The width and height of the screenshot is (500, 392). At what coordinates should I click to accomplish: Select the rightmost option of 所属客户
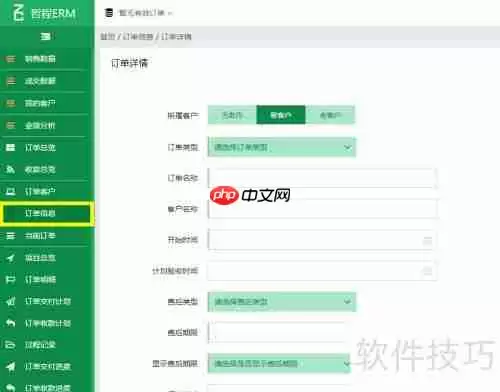(330, 115)
